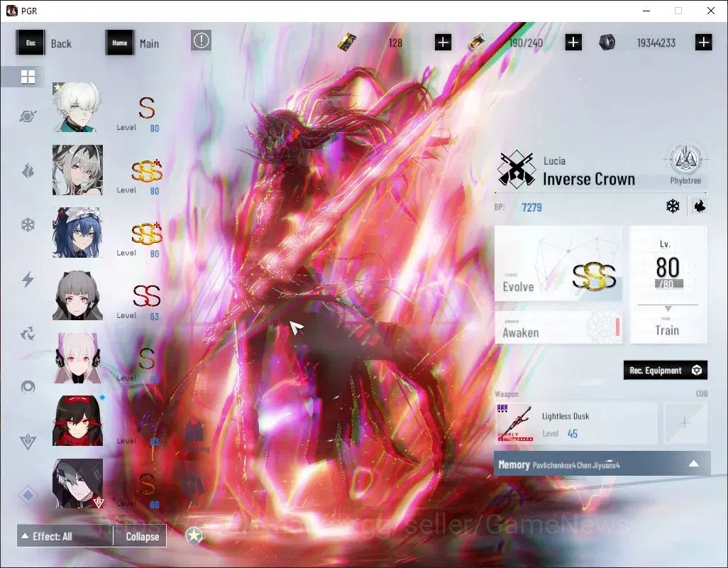
Task: Toggle the ice element badge beside BP
Action: [673, 206]
